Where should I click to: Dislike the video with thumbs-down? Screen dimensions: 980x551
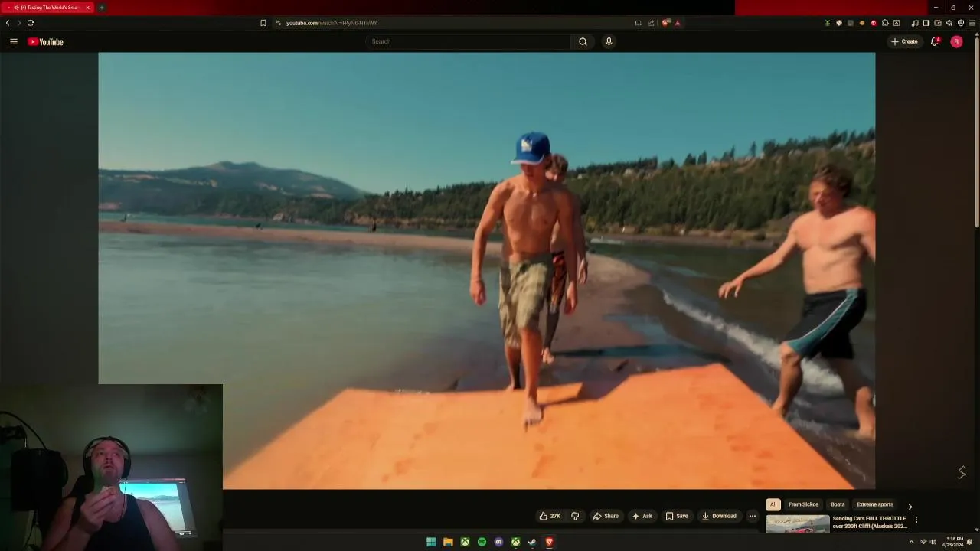tap(575, 516)
